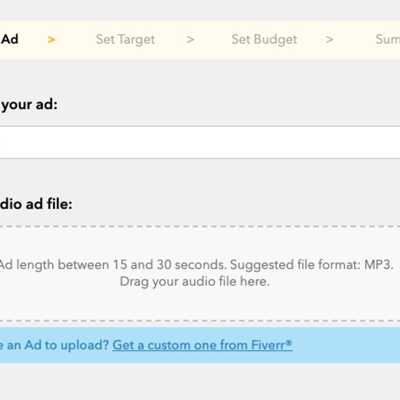Click the registered mark after Fiverr
Screen dimensions: 400x400
pyautogui.click(x=289, y=342)
